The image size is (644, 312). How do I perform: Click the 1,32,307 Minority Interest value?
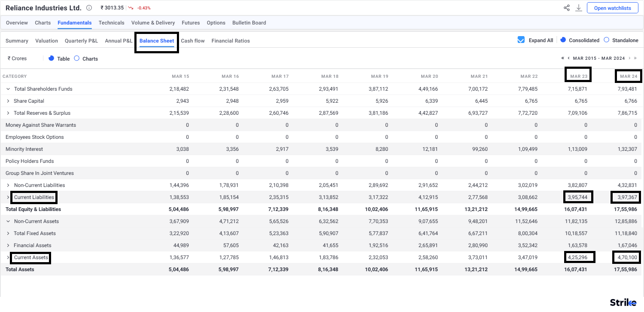(627, 149)
